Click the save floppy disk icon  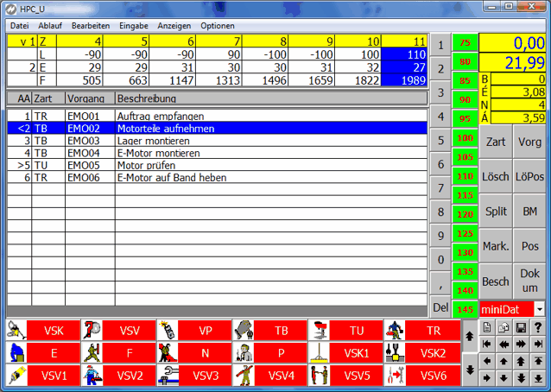(521, 326)
